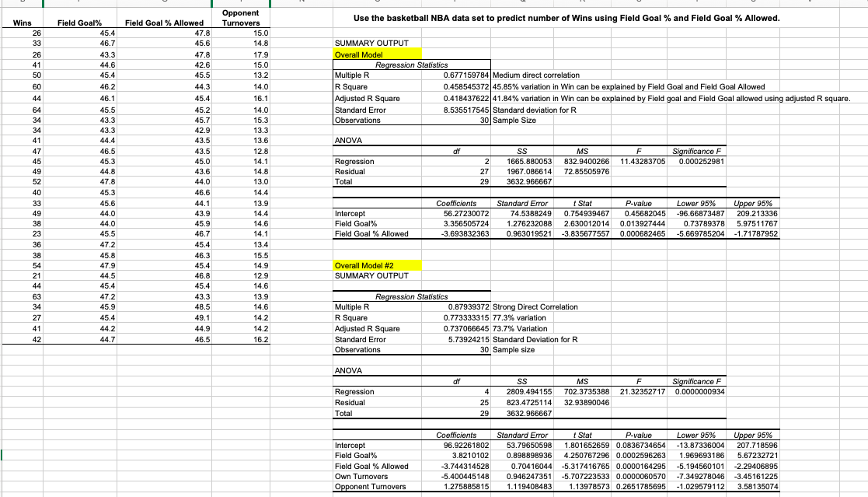The height and width of the screenshot is (497, 868).
Task: Select Standard Error value 5.73924215
Action: click(x=469, y=340)
